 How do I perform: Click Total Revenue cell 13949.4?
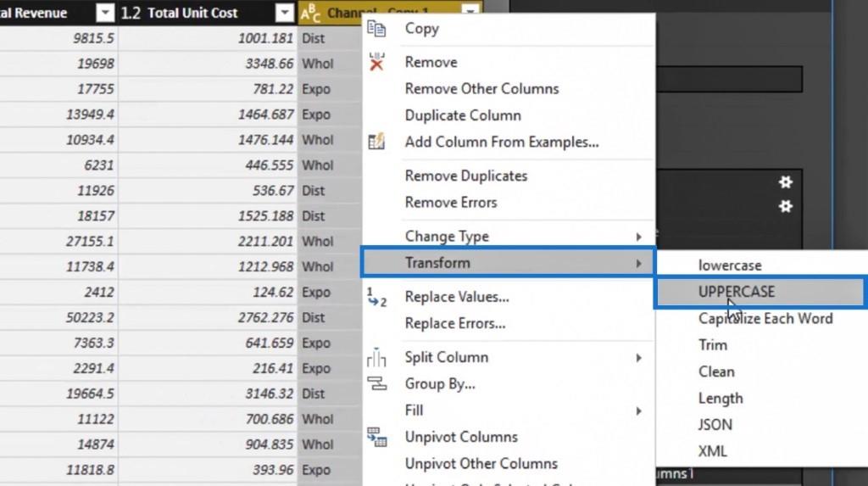[x=58, y=115]
